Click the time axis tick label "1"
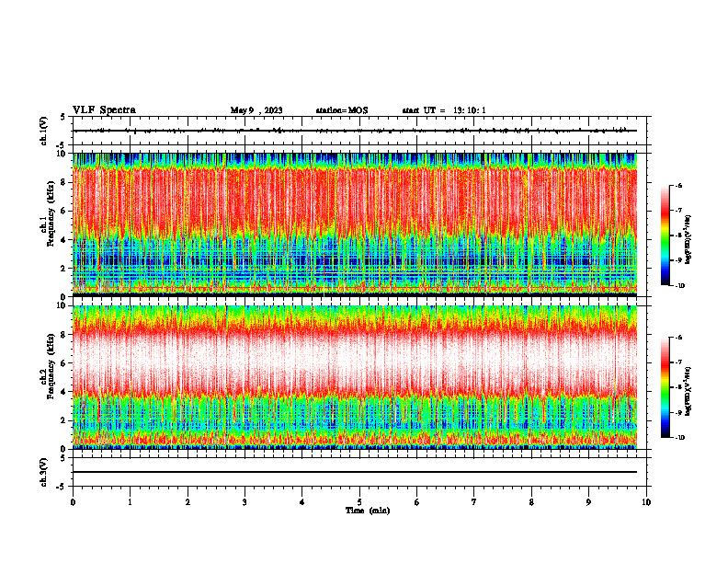The width and height of the screenshot is (728, 563). [x=130, y=502]
